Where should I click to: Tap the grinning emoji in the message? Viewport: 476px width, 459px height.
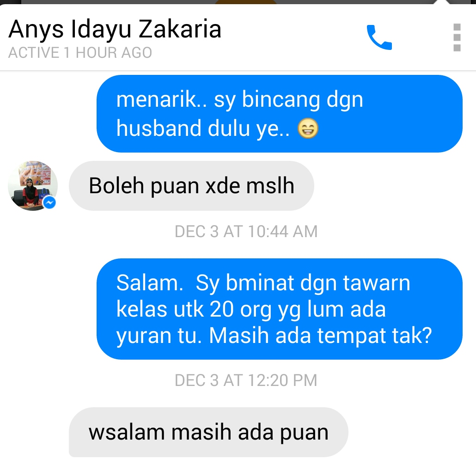click(x=308, y=128)
